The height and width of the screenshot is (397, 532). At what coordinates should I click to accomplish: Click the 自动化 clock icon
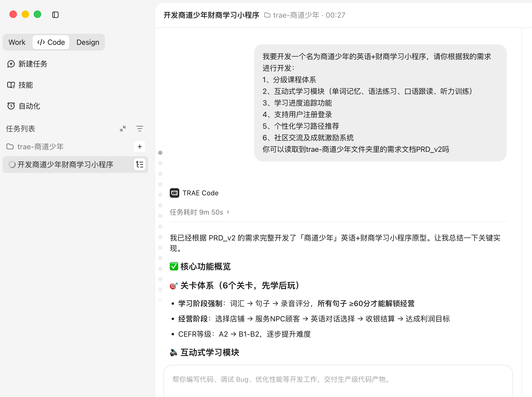[11, 106]
